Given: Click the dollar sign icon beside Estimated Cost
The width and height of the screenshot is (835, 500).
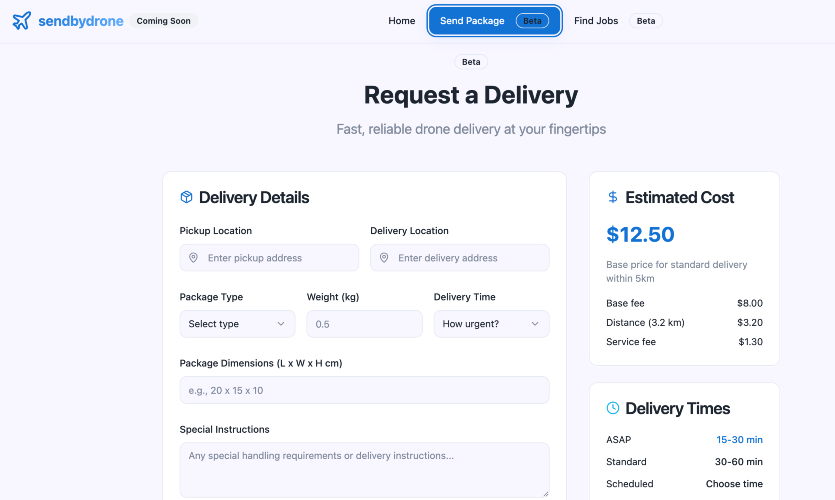Looking at the screenshot, I should [x=613, y=197].
